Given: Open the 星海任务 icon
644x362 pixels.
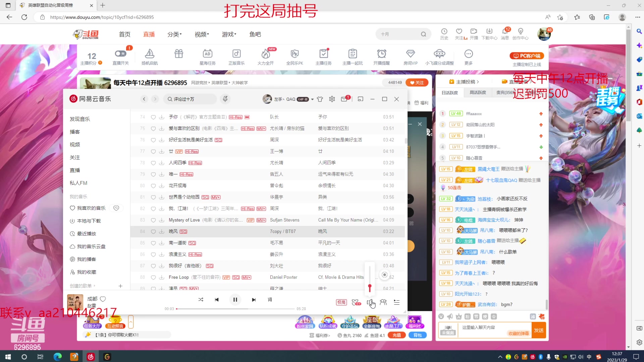Looking at the screenshot, I should click(x=207, y=57).
